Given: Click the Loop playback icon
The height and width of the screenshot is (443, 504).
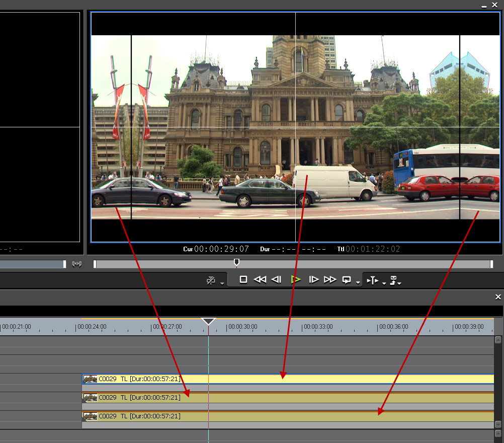Looking at the screenshot, I should click(x=347, y=280).
